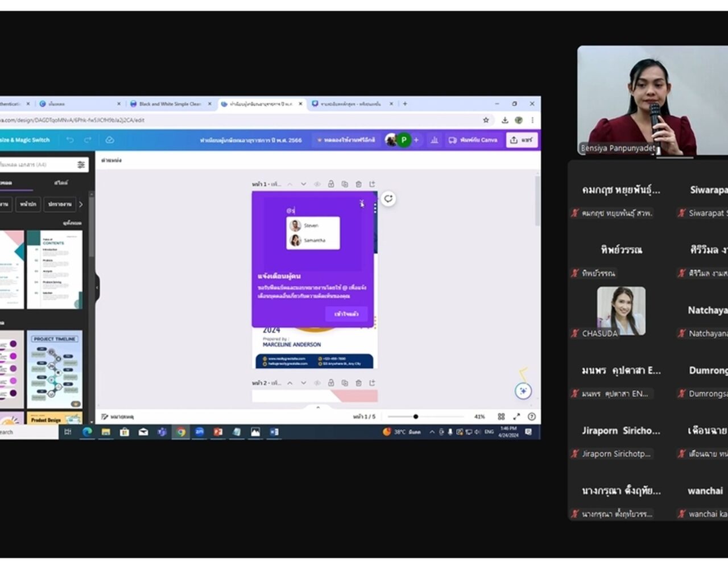This screenshot has height=569, width=728.
Task: Adjust the zoom slider handle
Action: click(x=416, y=417)
